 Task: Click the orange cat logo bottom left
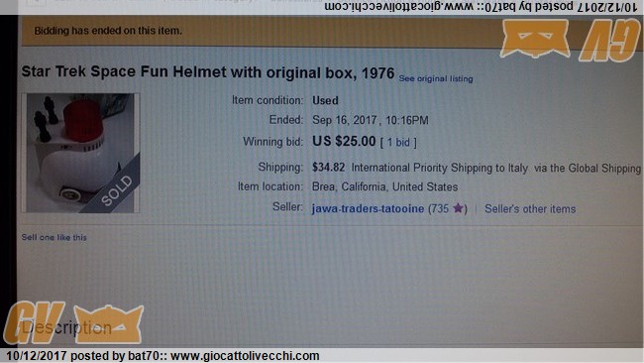[x=109, y=324]
